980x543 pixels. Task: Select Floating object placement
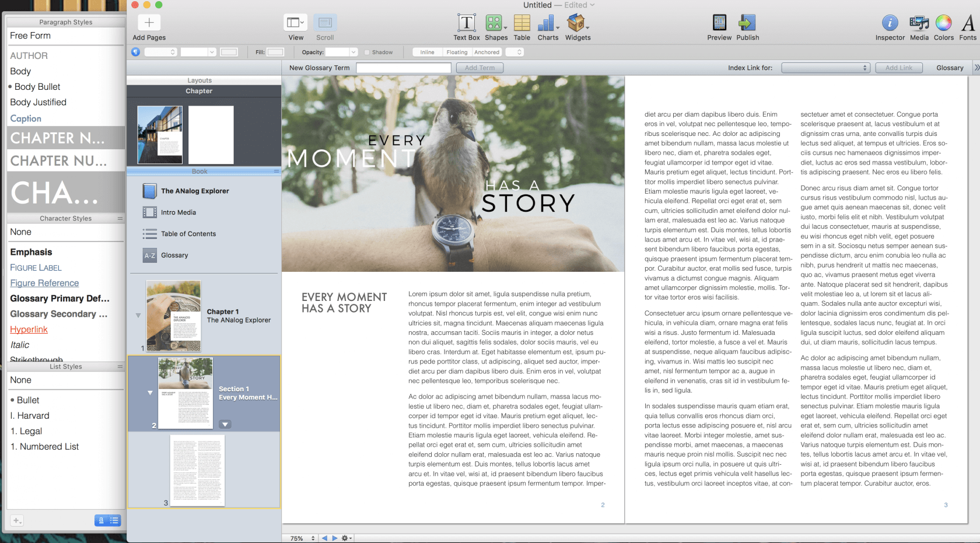[x=457, y=52]
